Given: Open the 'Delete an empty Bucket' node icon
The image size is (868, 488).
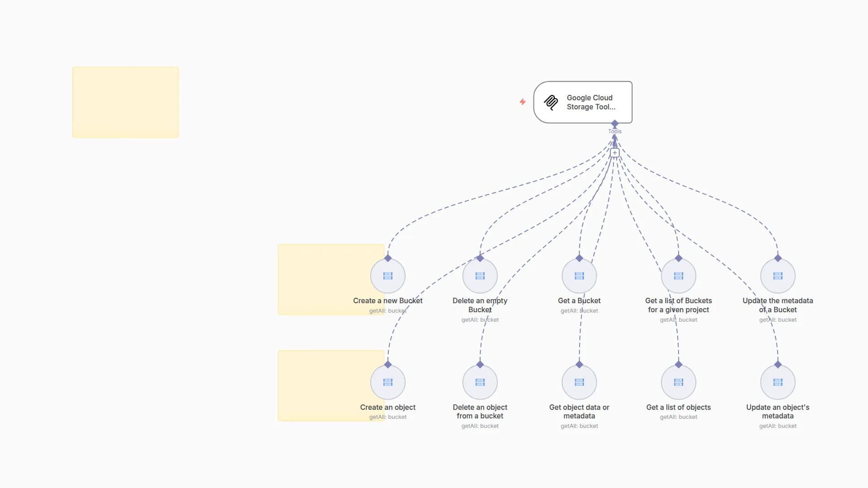Looking at the screenshot, I should 480,276.
